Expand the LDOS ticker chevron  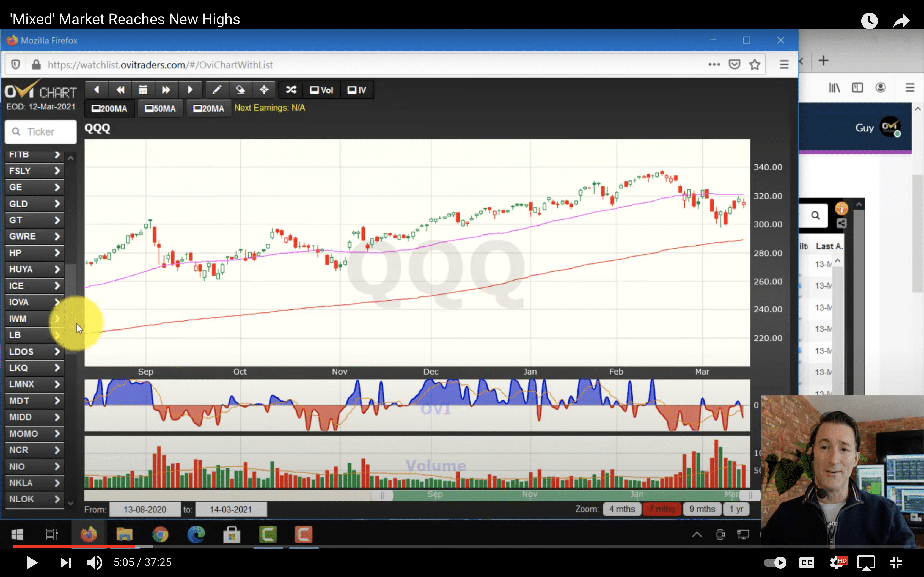coord(57,351)
